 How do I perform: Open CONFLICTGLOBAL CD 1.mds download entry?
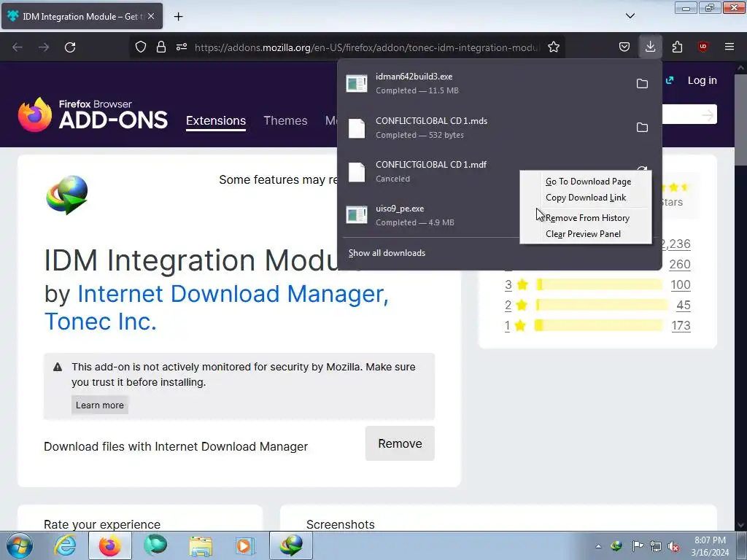click(484, 128)
